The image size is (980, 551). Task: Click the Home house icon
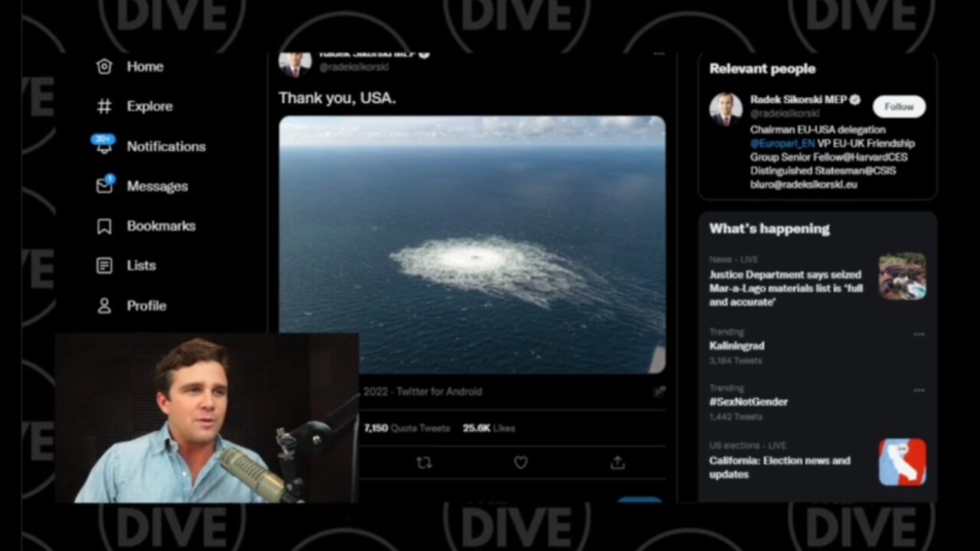104,67
